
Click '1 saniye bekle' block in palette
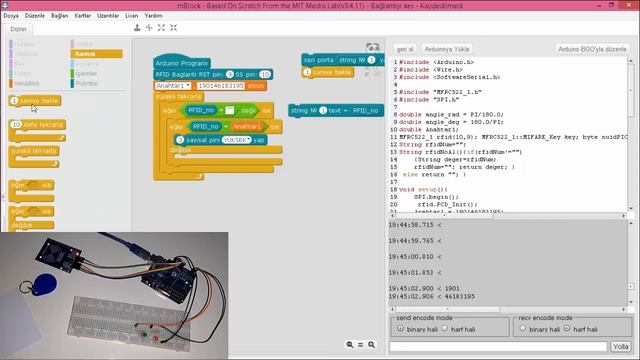click(x=35, y=100)
